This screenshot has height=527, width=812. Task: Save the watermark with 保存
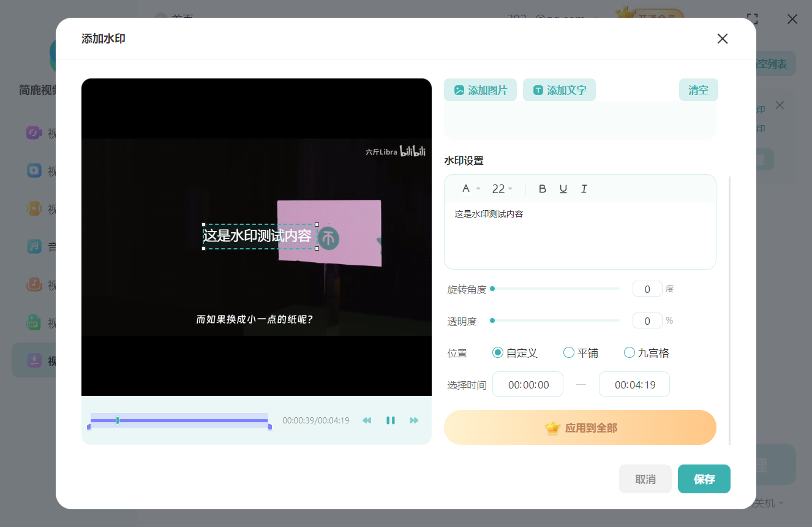704,479
